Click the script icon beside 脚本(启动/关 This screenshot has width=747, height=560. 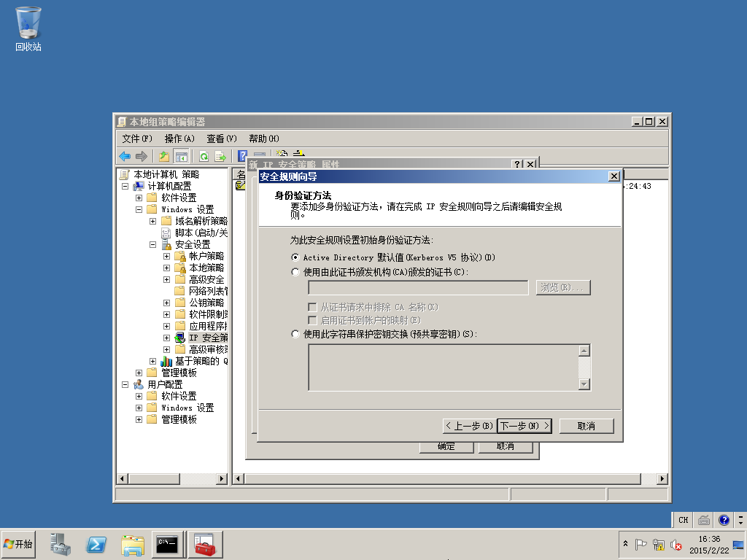tap(166, 233)
